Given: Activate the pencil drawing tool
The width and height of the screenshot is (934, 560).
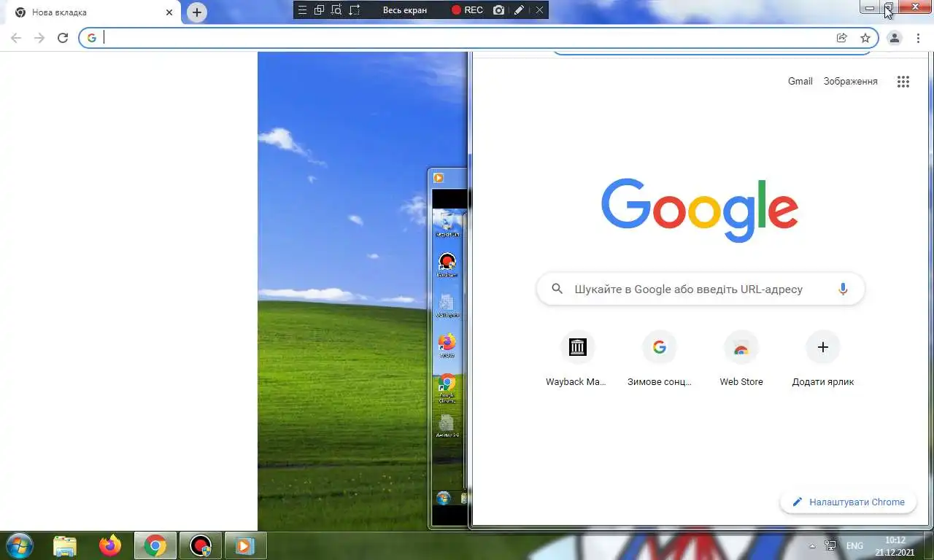Looking at the screenshot, I should (519, 10).
